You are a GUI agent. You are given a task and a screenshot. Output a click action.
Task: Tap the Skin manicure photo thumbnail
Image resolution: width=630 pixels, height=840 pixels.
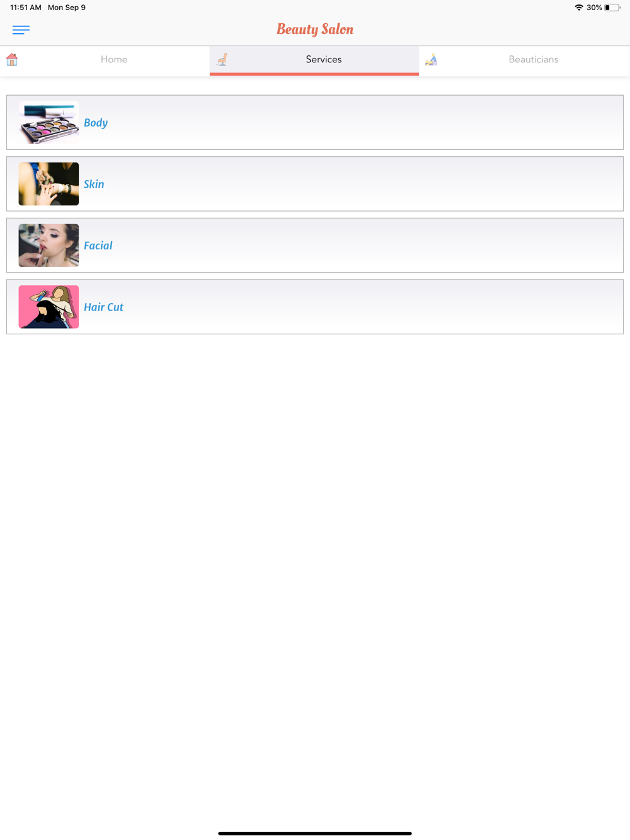tap(49, 184)
